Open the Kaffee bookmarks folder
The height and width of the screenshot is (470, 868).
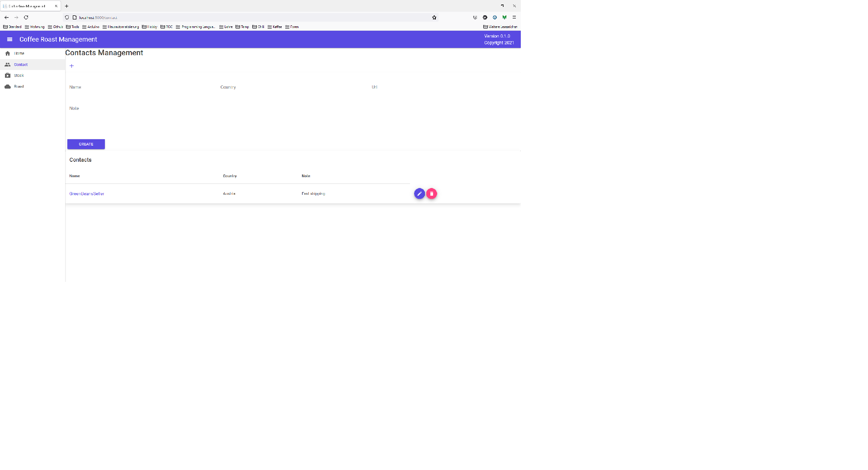coord(274,27)
